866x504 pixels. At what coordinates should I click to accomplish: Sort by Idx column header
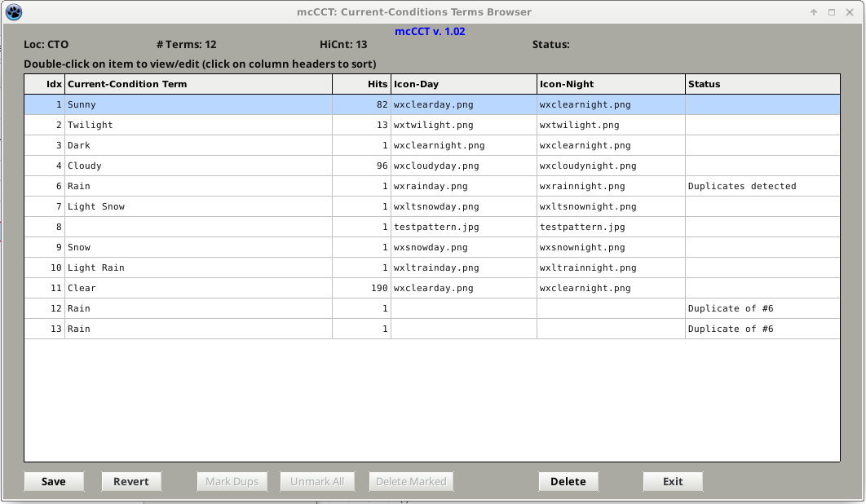tap(45, 84)
